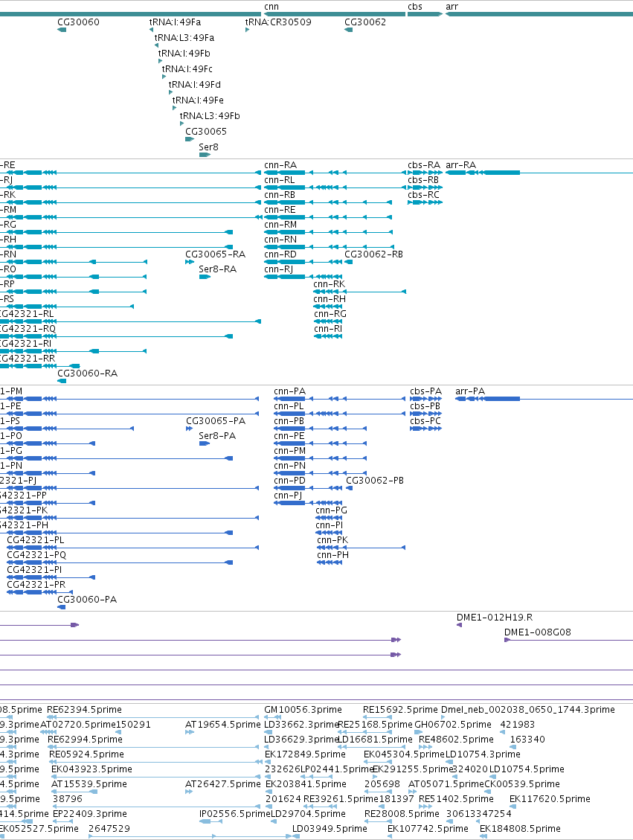633x840 pixels.
Task: Select transcript cnn-RJ
Action: pos(278,269)
